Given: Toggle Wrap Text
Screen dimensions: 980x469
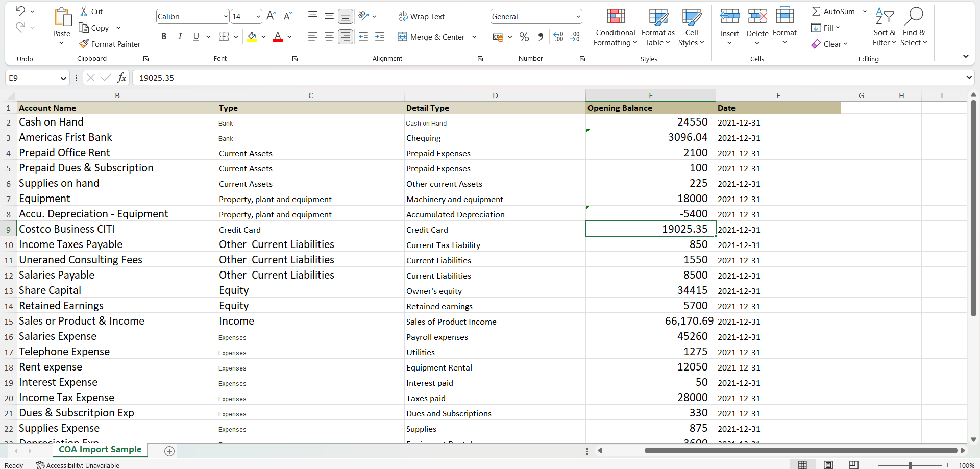Looking at the screenshot, I should coord(422,16).
